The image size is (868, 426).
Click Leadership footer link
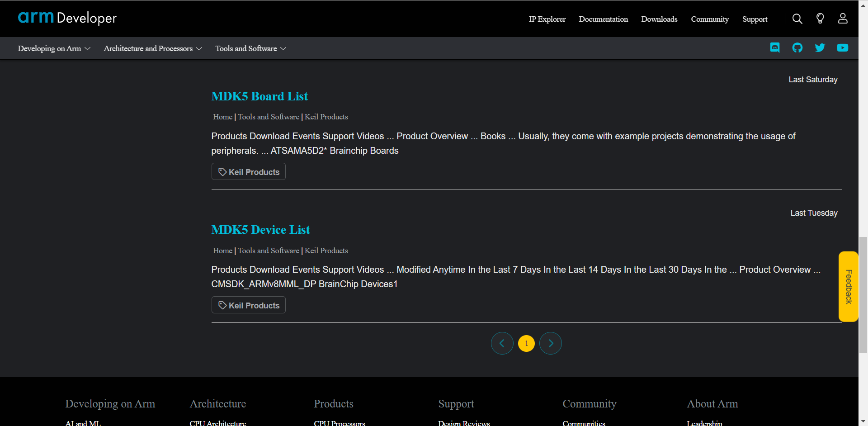(704, 423)
